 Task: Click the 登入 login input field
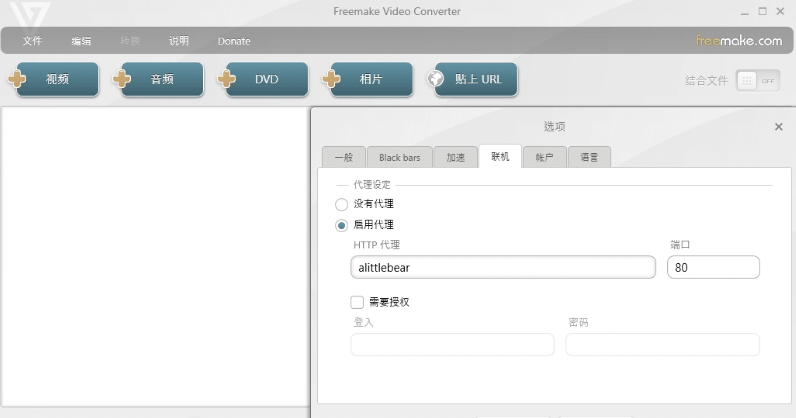(x=452, y=344)
